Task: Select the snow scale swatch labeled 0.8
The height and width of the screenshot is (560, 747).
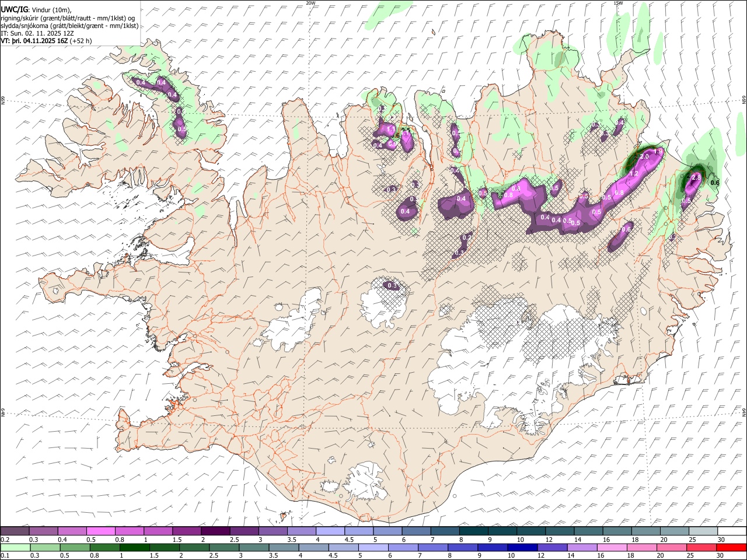Action: click(129, 531)
